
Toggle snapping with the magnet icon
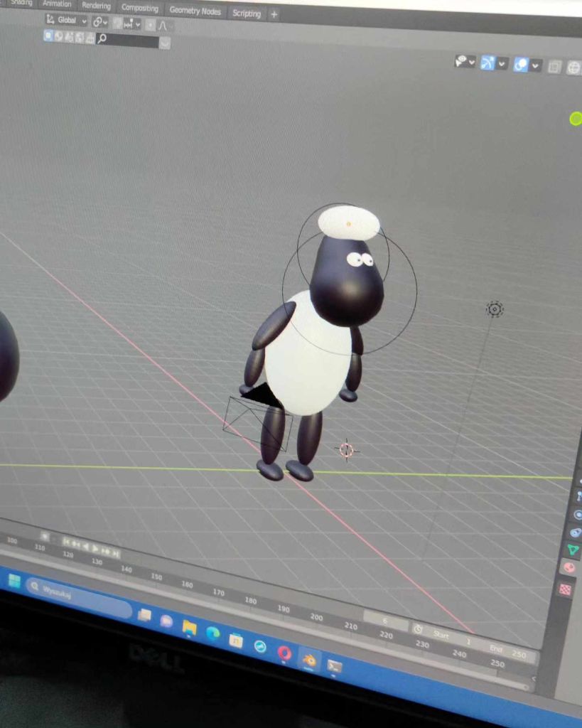[117, 23]
